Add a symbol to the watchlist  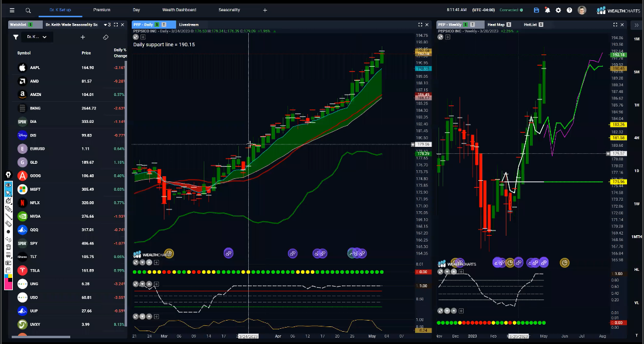(83, 37)
